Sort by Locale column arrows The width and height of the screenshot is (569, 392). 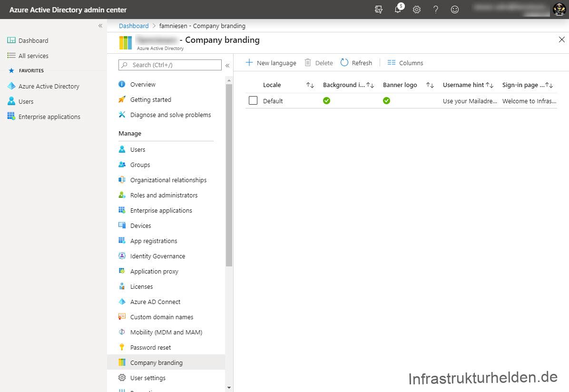click(x=310, y=85)
